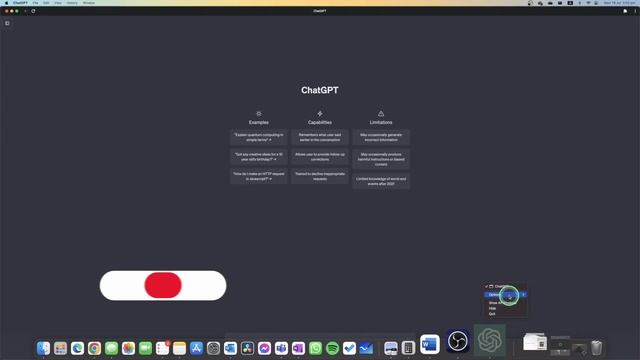Open Messenger from the dock
The height and width of the screenshot is (360, 640).
(x=264, y=348)
